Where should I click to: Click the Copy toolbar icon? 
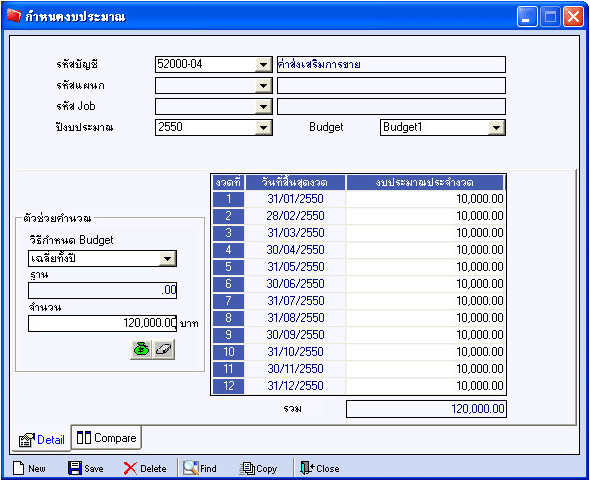pyautogui.click(x=247, y=469)
